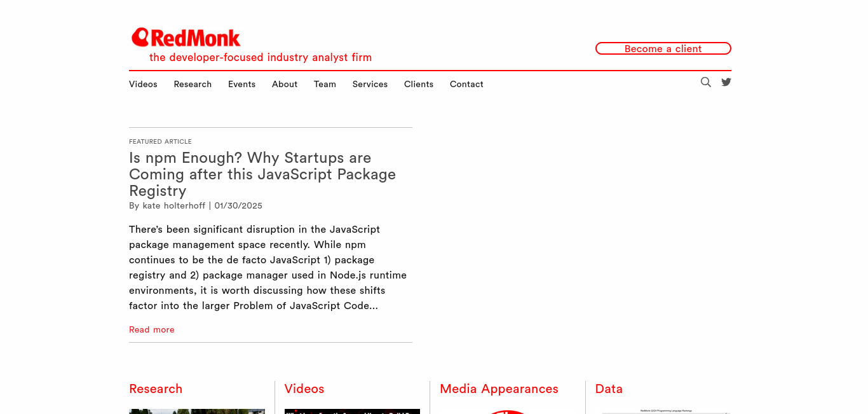This screenshot has height=414, width=868.
Task: Open the Events menu item
Action: pos(241,84)
